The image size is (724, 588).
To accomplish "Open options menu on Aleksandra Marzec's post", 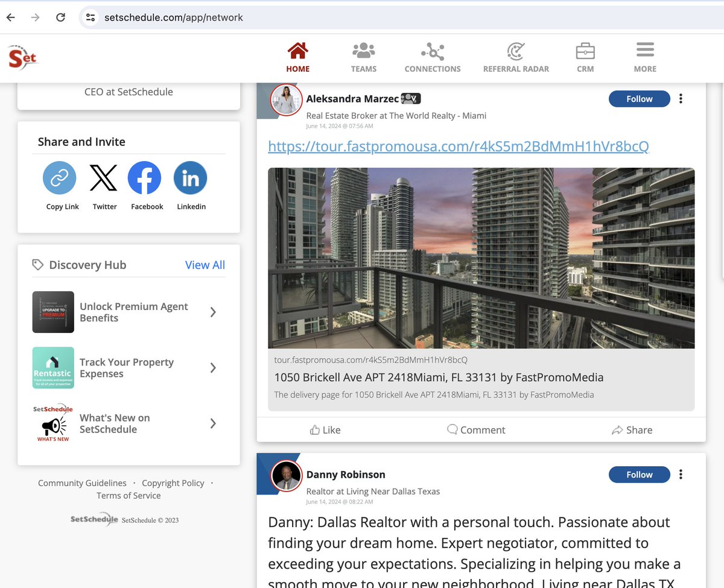I will (x=681, y=99).
